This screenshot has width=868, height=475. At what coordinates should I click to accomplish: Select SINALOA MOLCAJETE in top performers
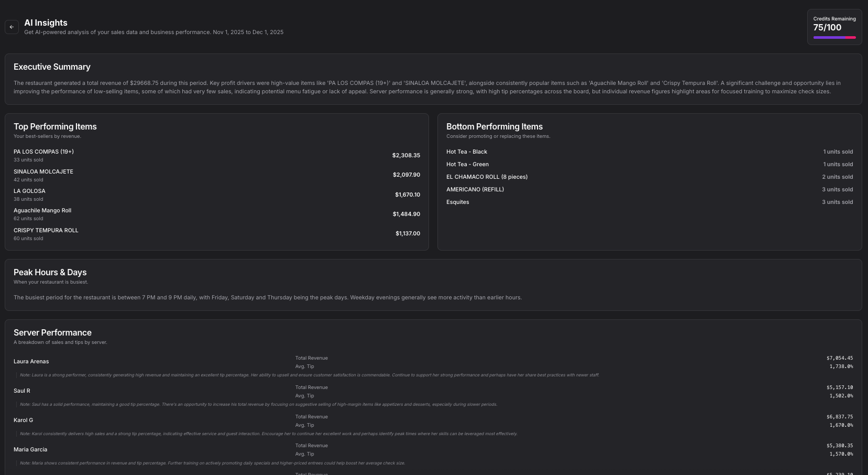click(x=43, y=171)
